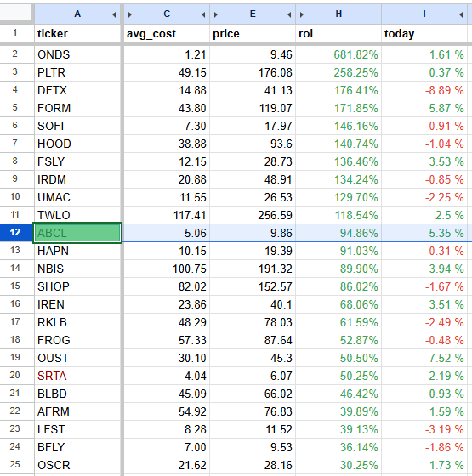Select column C header
This screenshot has height=476, width=472.
[167, 14]
